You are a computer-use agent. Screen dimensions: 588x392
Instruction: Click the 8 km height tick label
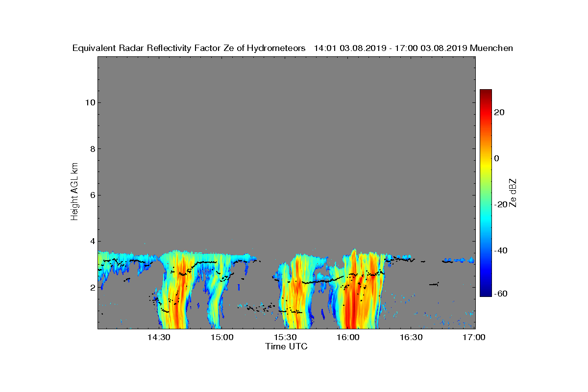tap(92, 149)
